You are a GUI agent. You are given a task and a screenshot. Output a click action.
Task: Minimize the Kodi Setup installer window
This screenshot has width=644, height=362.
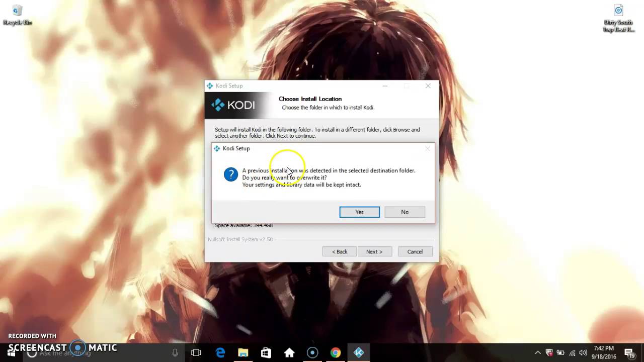click(x=385, y=86)
